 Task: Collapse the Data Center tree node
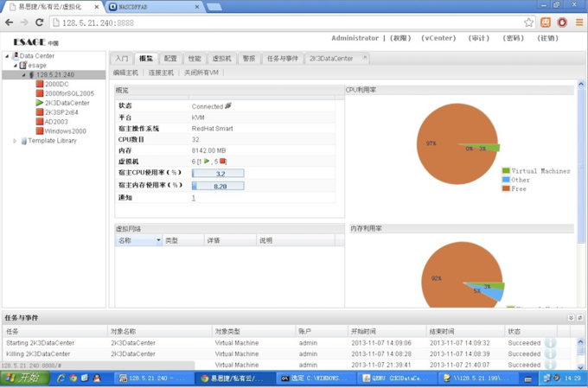(x=7, y=56)
